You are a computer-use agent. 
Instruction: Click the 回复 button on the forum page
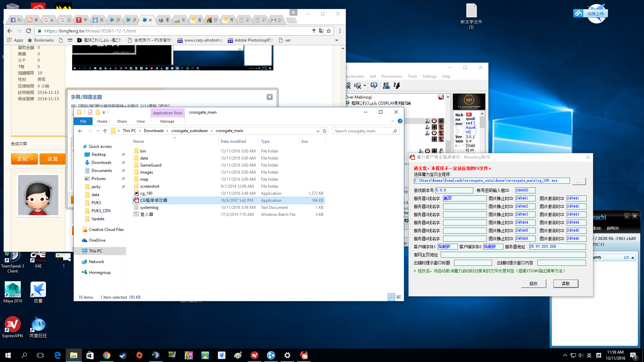coord(52,159)
